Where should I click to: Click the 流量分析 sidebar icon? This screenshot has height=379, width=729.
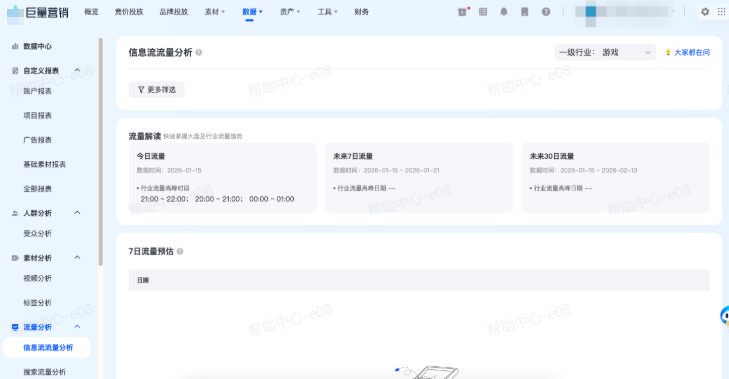[x=15, y=327]
